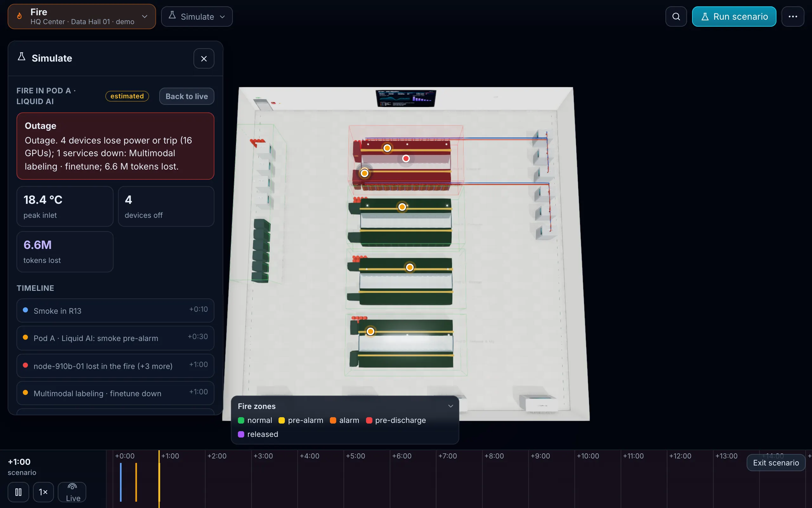The height and width of the screenshot is (508, 812).
Task: Click the +10:00 timeline tick label
Action: click(587, 456)
